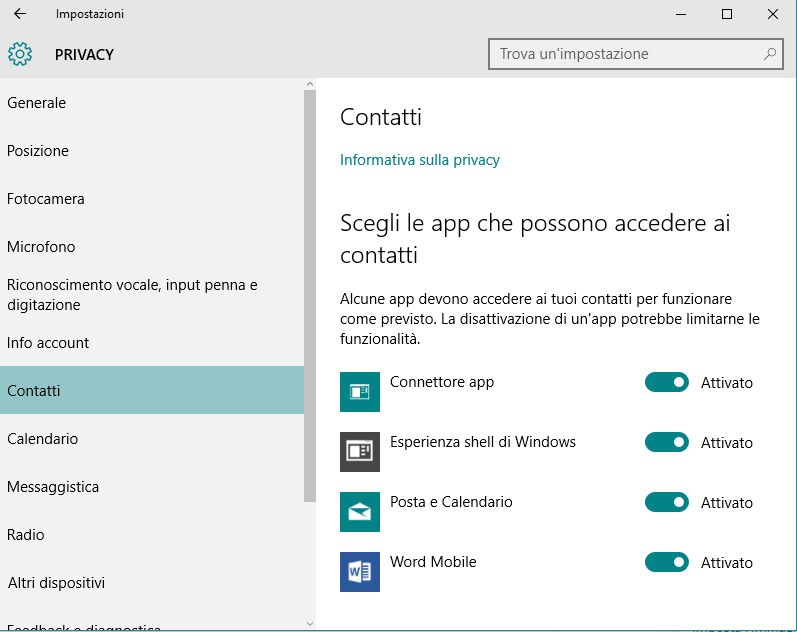Viewport: 797px width, 632px height.
Task: Disable contacts access for Connettore app
Action: (x=667, y=382)
